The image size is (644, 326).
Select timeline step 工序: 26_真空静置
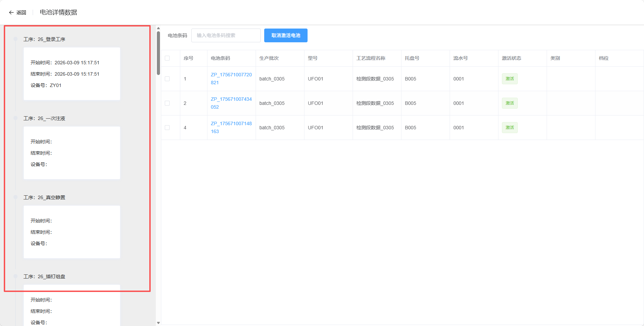point(44,197)
